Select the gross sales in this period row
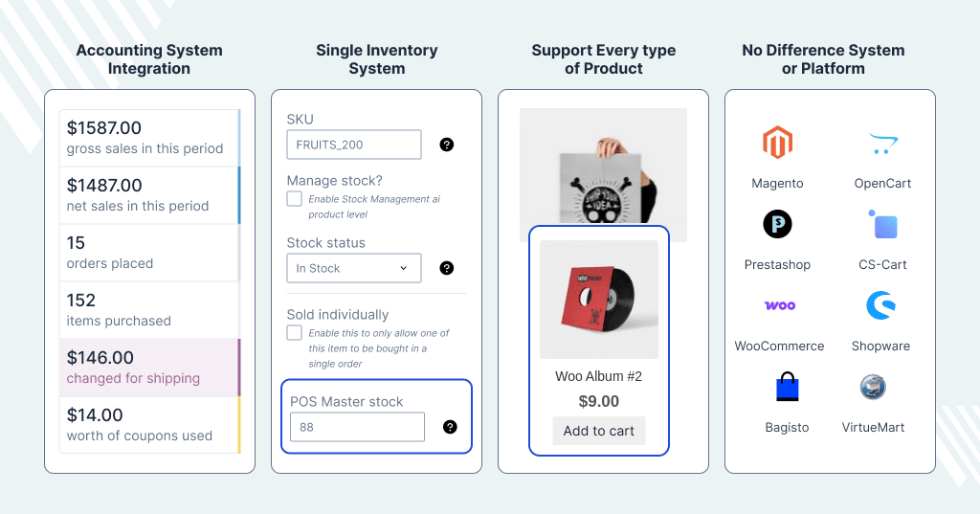 coord(149,138)
